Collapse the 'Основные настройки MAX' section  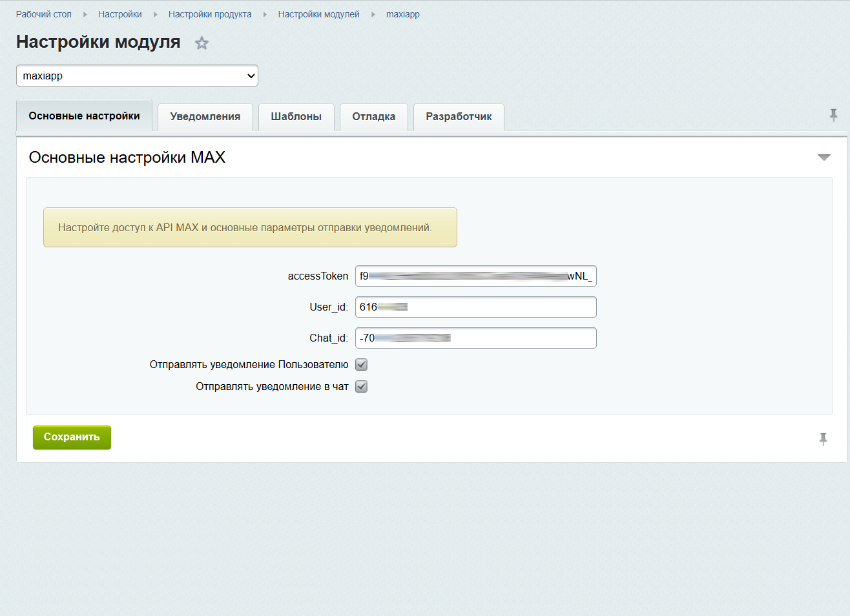tap(824, 158)
